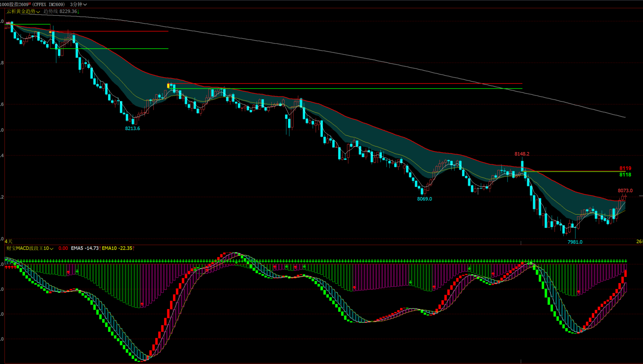This screenshot has height=364, width=643.
Task: Click the 8148.2 high price label
Action: [x=522, y=154]
